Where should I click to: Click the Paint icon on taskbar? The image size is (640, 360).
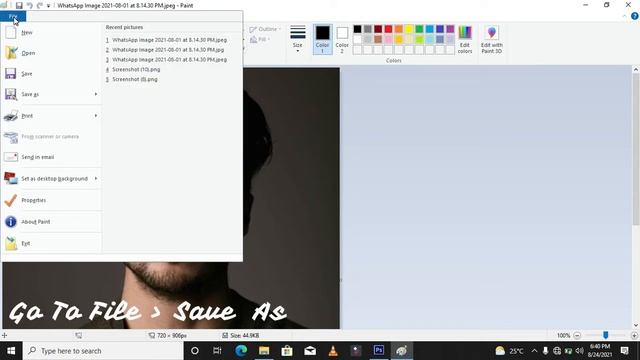coord(402,351)
